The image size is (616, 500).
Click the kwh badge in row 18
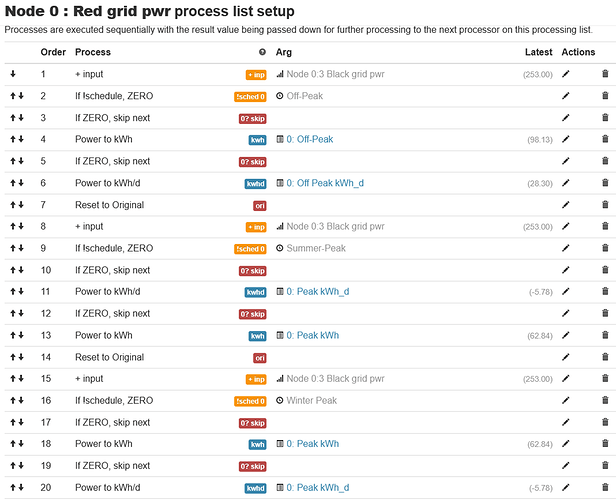pos(257,444)
